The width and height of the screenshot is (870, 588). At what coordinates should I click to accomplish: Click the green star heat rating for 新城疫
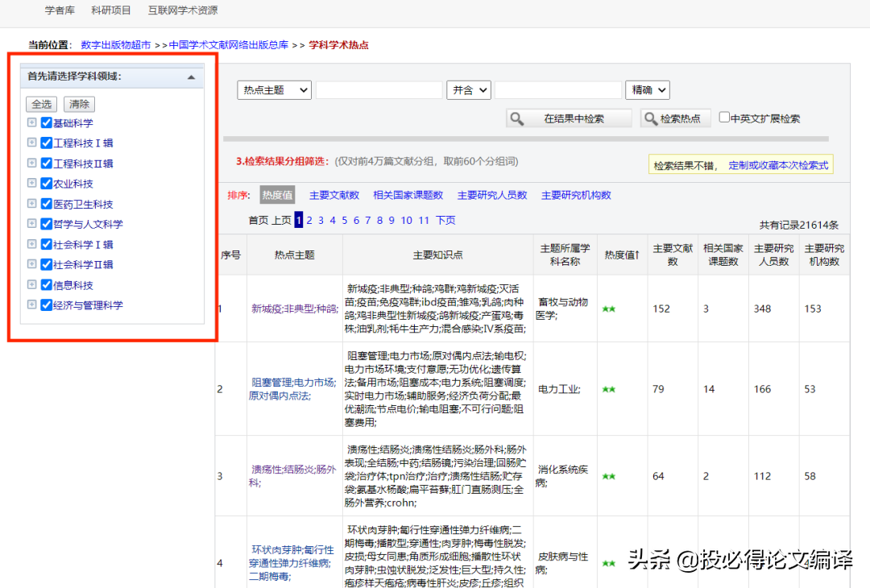tap(611, 308)
